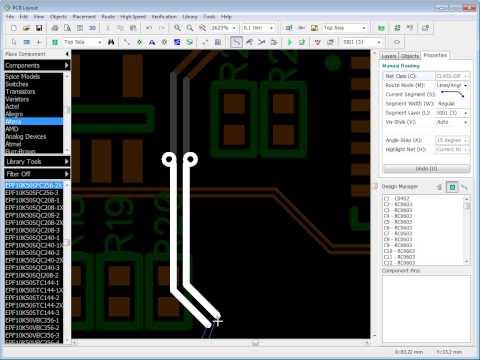Select Altera in library list
The width and height of the screenshot is (480, 360).
tap(34, 122)
